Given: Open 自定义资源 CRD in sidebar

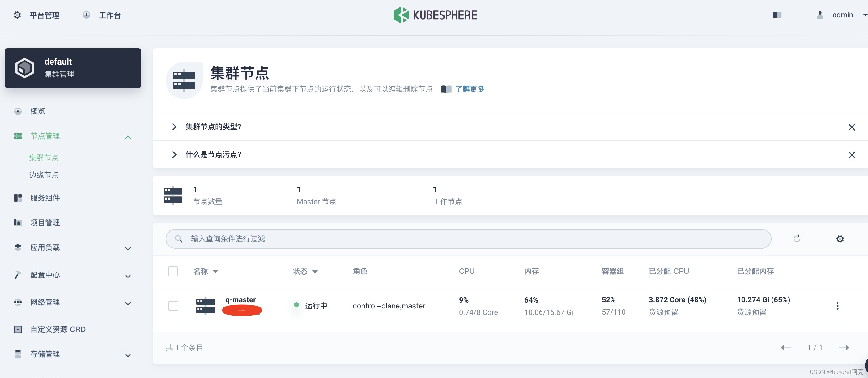Looking at the screenshot, I should click(x=57, y=329).
